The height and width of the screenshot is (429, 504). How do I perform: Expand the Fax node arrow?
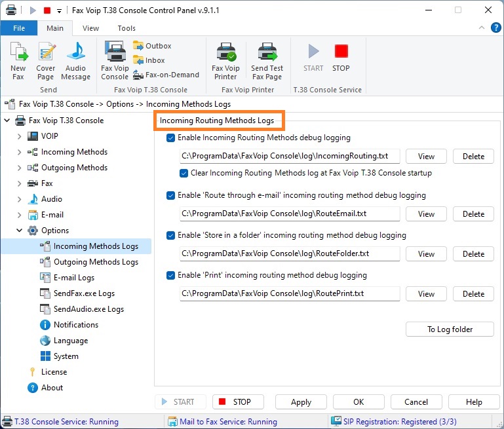point(19,183)
